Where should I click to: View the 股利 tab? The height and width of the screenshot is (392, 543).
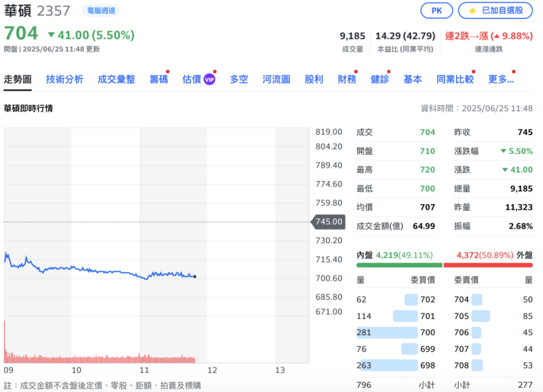pyautogui.click(x=314, y=79)
